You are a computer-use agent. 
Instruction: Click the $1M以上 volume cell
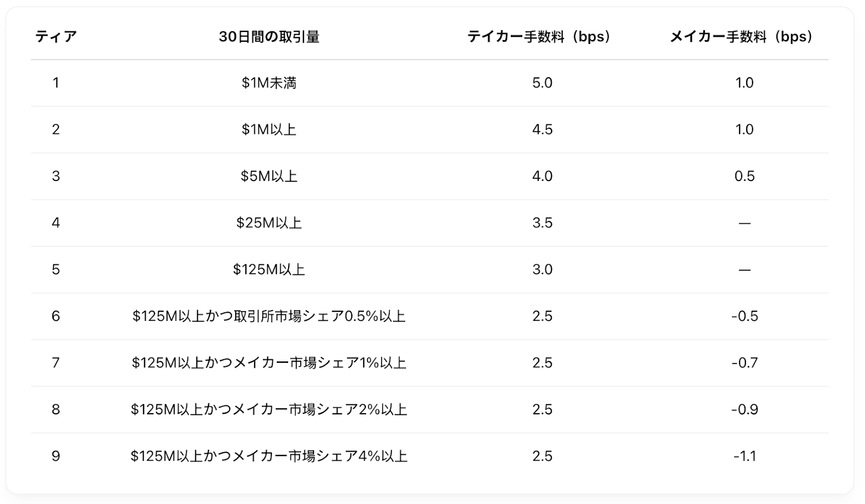(269, 130)
